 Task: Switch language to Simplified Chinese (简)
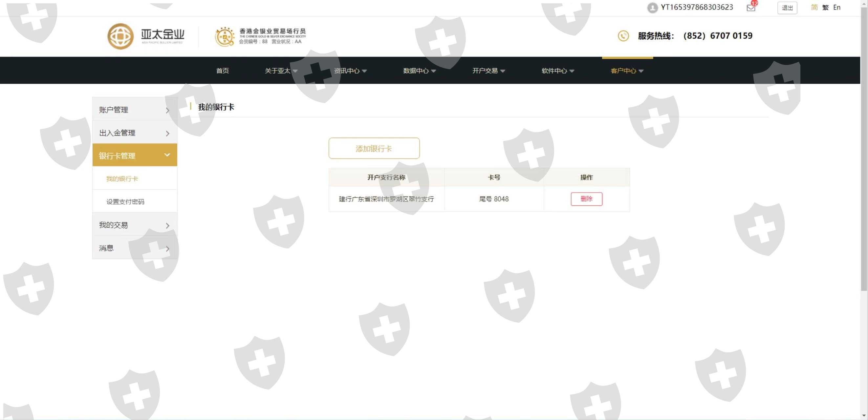pos(814,8)
